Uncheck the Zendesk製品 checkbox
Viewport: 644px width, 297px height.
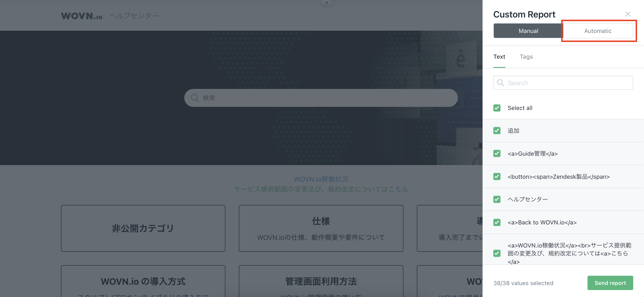click(497, 176)
